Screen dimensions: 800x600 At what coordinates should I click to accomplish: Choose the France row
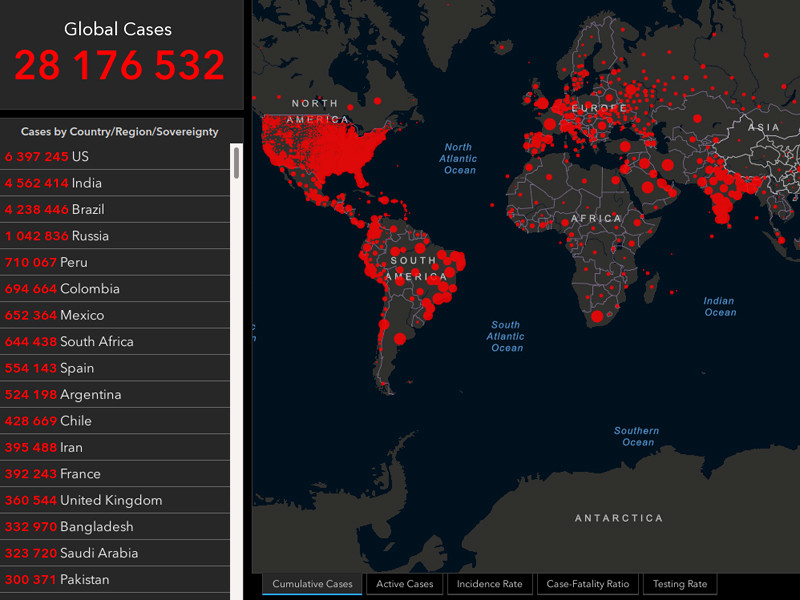[x=115, y=474]
